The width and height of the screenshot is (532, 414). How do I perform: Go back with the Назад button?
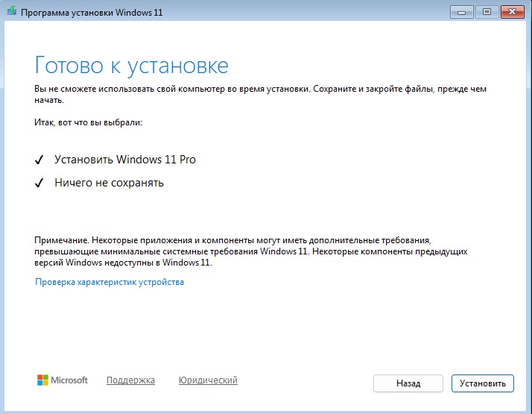click(x=408, y=383)
